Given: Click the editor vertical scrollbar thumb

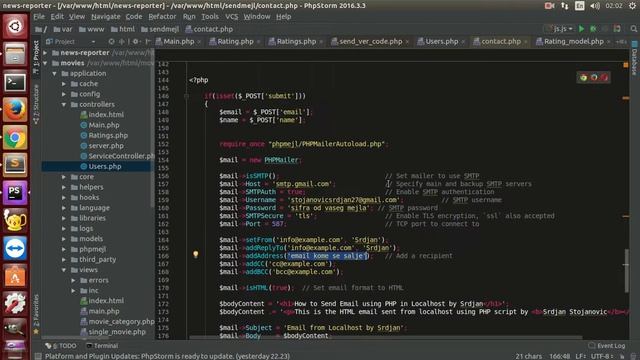Looking at the screenshot, I should pyautogui.click(x=627, y=271).
